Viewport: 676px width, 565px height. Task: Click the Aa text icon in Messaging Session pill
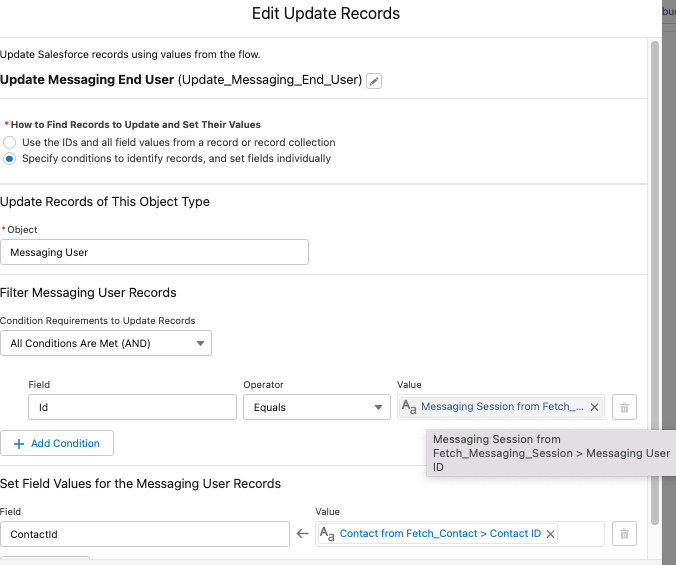(x=409, y=407)
